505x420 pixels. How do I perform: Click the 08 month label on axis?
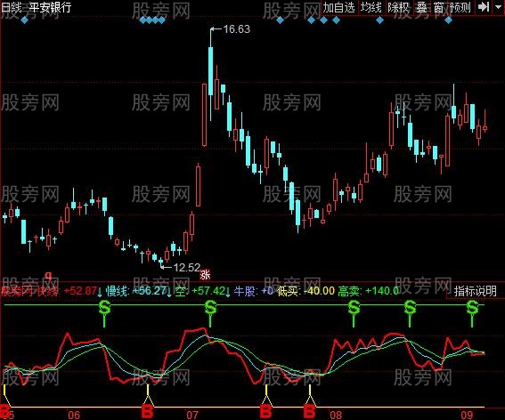click(x=335, y=415)
